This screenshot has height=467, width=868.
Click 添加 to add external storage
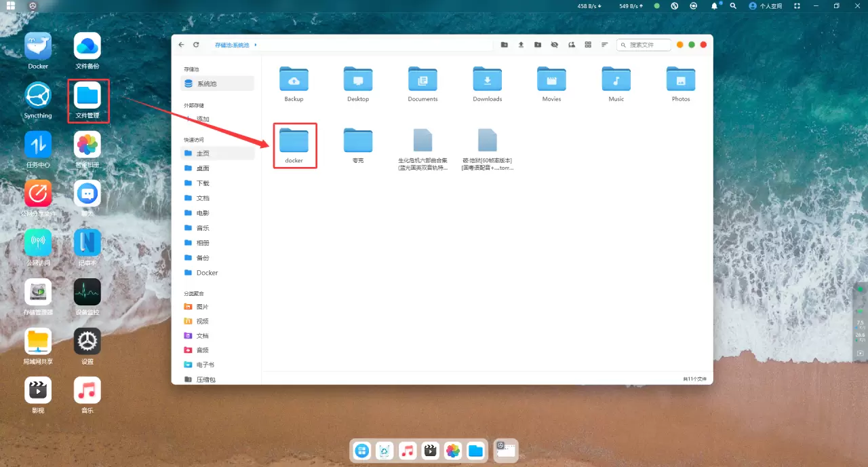tap(202, 119)
